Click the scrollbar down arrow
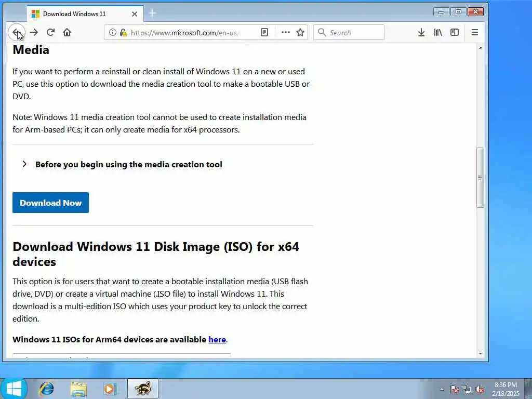 point(480,353)
